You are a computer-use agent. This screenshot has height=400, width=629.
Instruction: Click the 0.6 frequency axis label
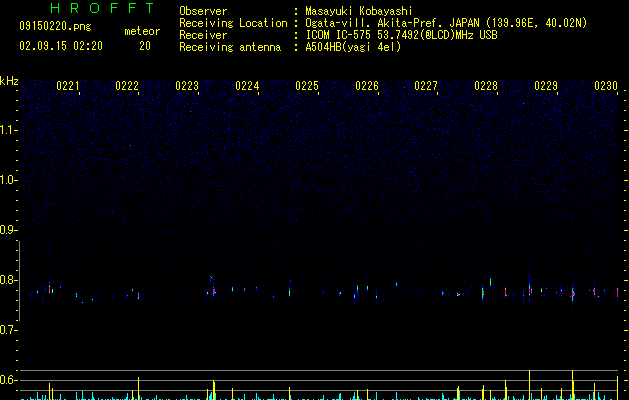(x=8, y=380)
